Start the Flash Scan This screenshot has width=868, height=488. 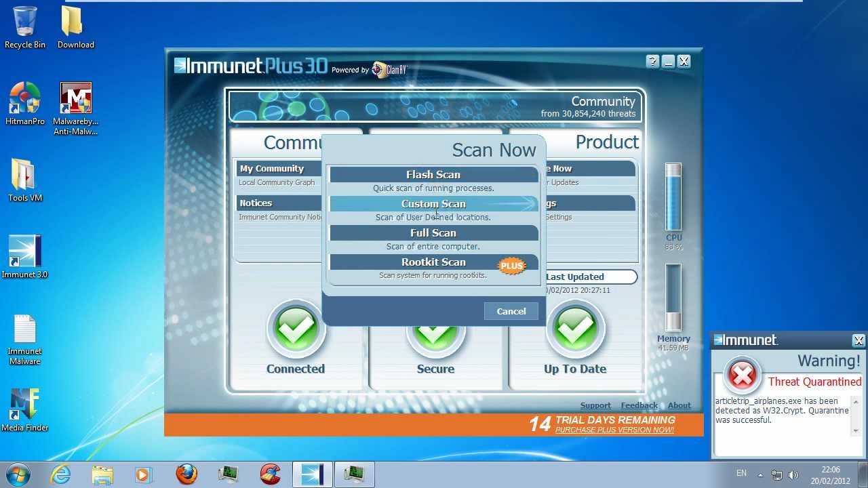pos(433,175)
